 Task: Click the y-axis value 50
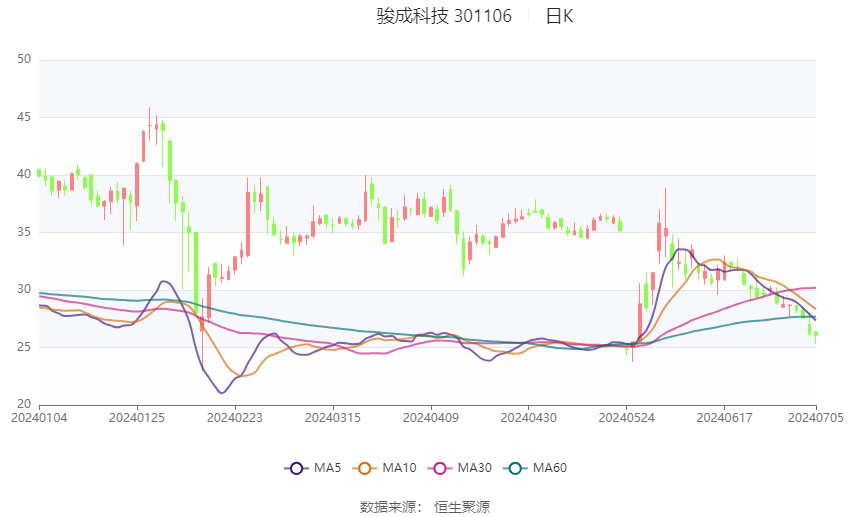[24, 59]
